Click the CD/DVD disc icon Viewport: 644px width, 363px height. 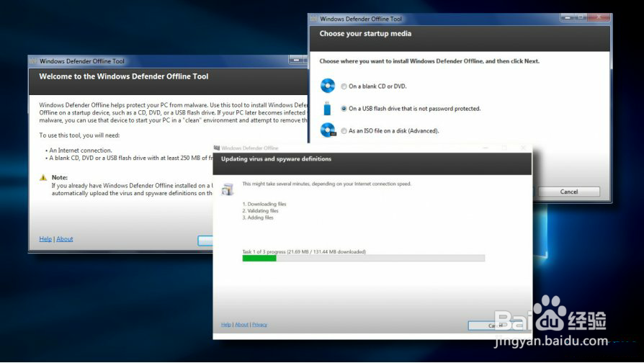[x=327, y=86]
